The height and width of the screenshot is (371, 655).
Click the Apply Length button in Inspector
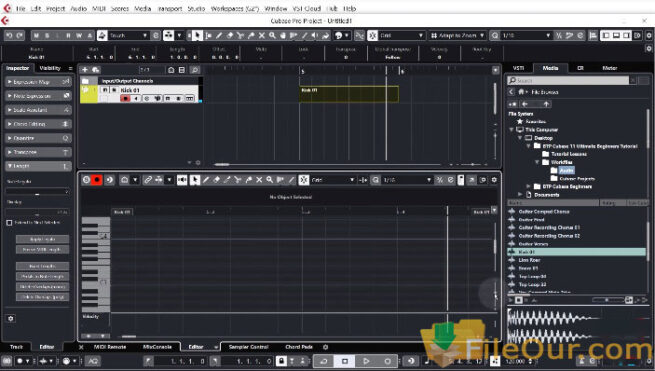coord(42,239)
